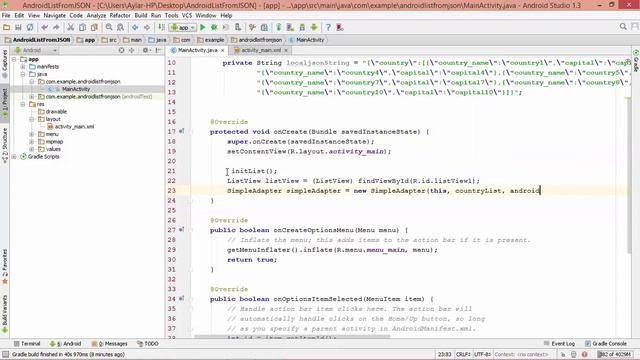Screen dimensions: 640x360
Task: Open the VCS menu
Action: (x=187, y=16)
